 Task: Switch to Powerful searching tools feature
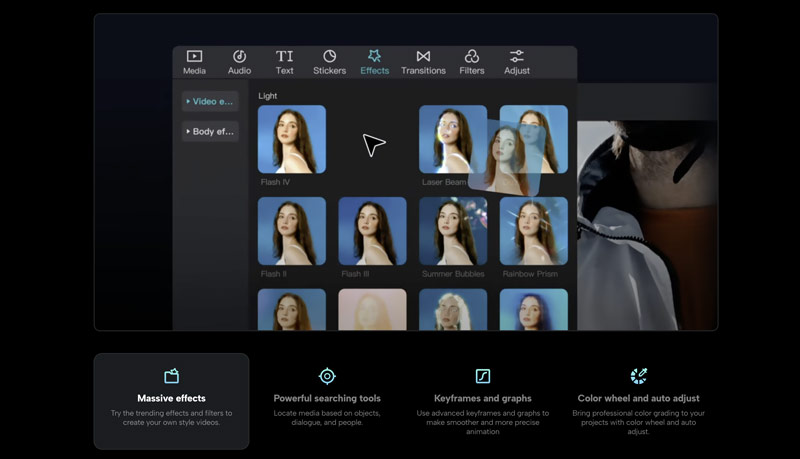pyautogui.click(x=327, y=400)
